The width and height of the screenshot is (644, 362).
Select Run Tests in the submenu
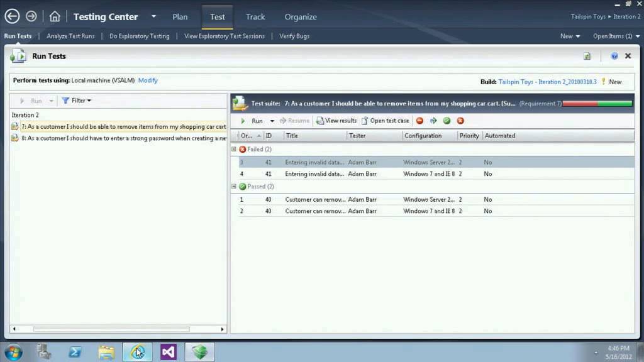coord(18,36)
